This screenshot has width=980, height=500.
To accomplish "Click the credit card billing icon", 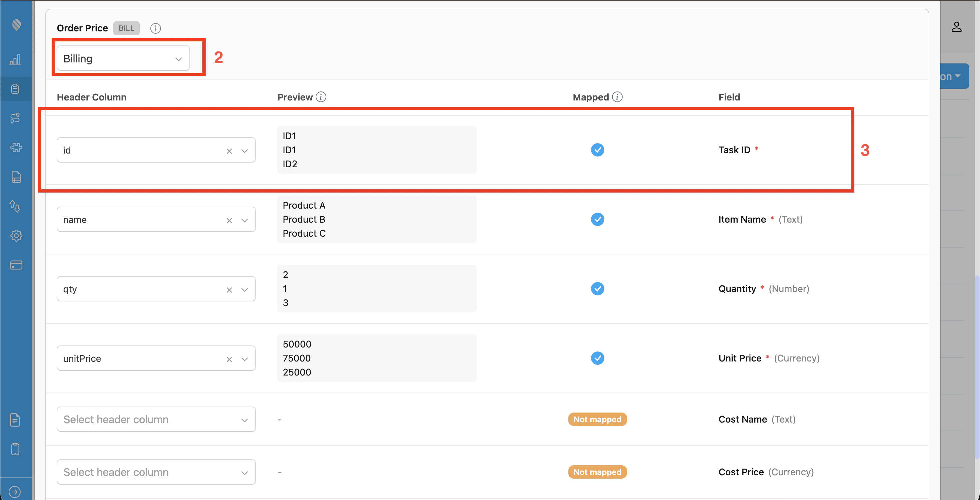I will pos(16,265).
